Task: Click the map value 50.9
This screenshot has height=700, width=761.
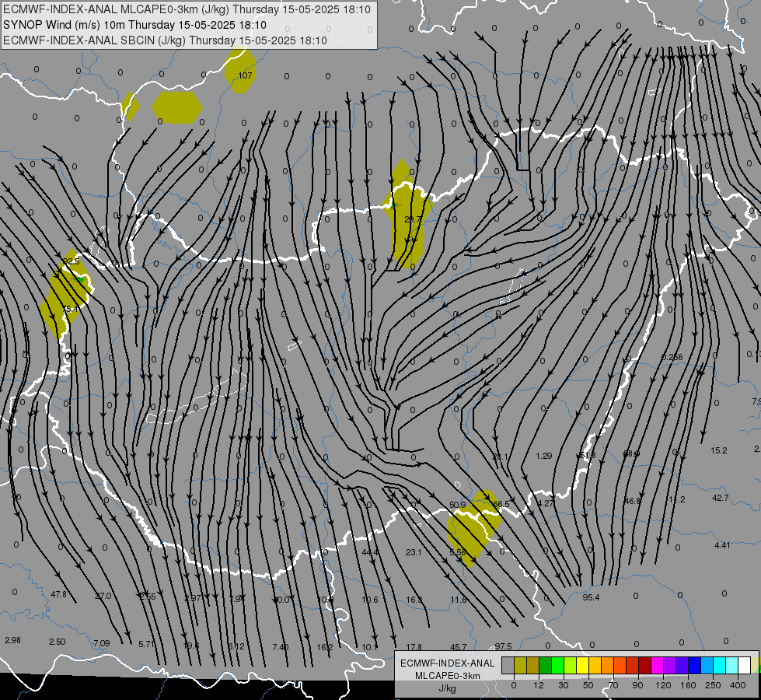Action: coord(458,505)
